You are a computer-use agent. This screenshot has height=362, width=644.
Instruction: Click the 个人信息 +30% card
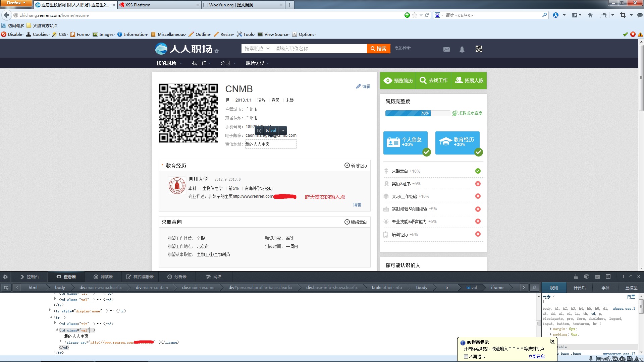pyautogui.click(x=406, y=143)
